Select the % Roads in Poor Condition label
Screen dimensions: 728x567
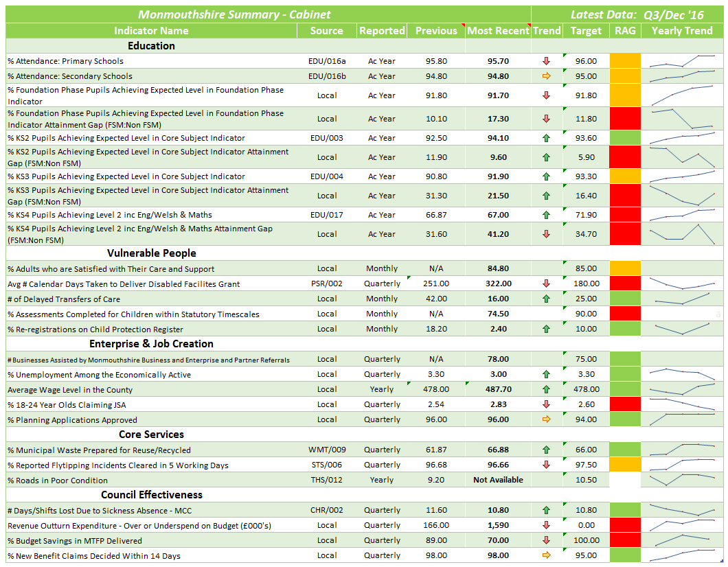tap(58, 481)
